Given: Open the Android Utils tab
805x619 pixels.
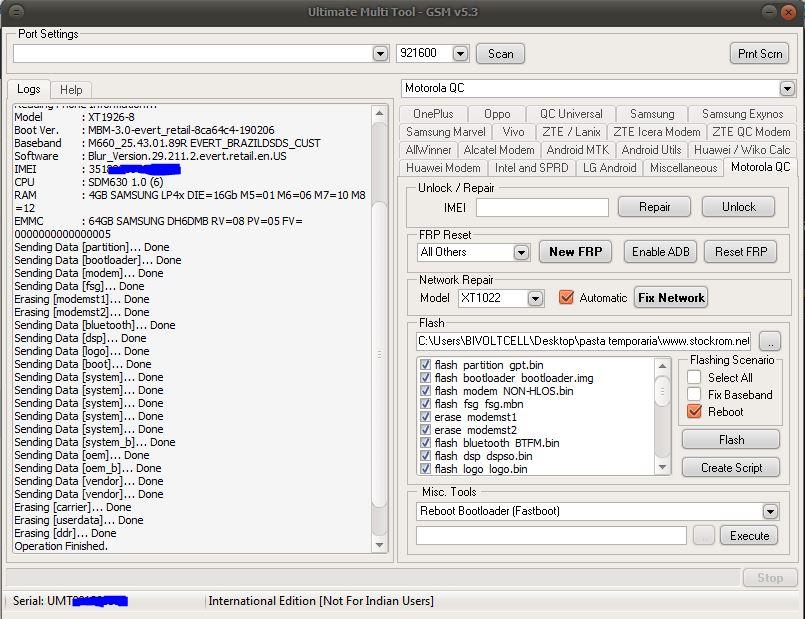Looking at the screenshot, I should 651,150.
